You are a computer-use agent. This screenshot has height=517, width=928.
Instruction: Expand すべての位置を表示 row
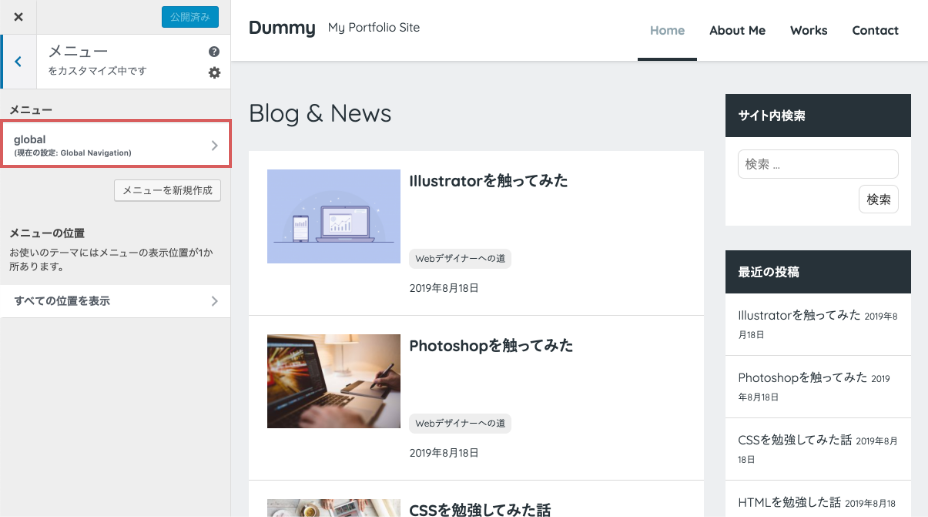116,301
